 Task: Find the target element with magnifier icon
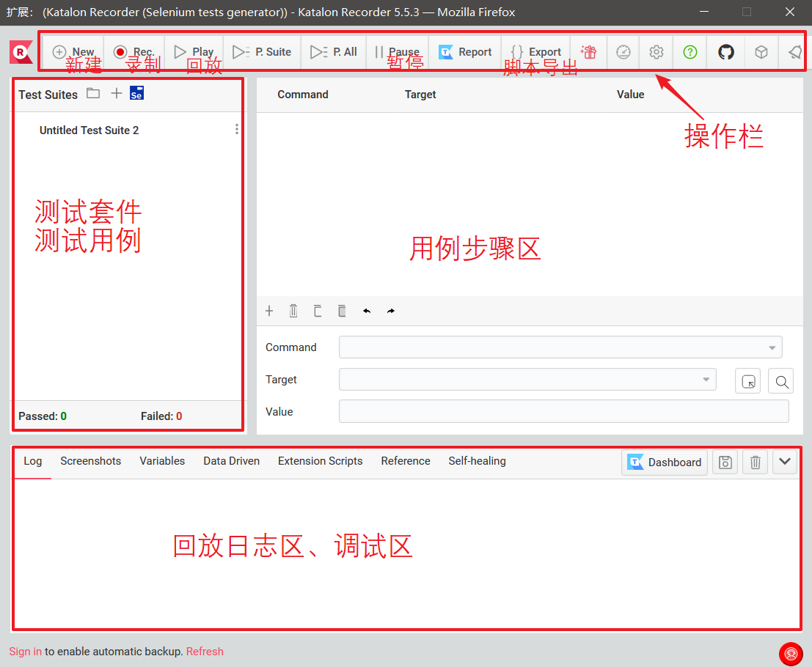coord(781,381)
